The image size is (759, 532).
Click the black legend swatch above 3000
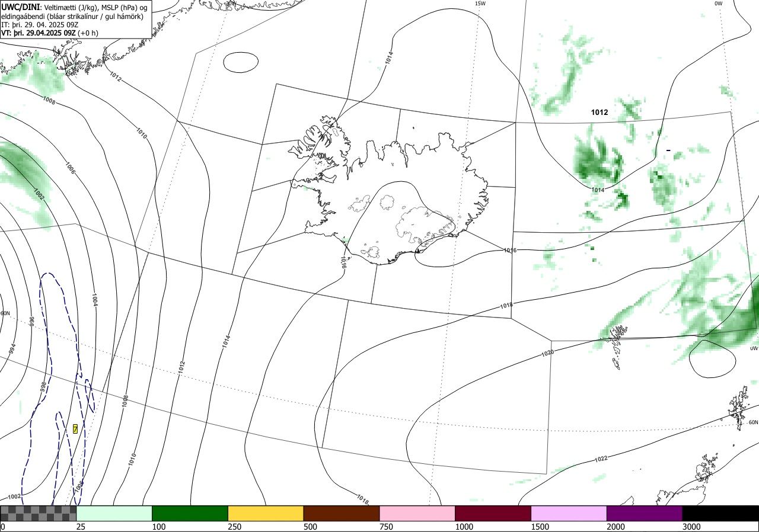tap(720, 513)
